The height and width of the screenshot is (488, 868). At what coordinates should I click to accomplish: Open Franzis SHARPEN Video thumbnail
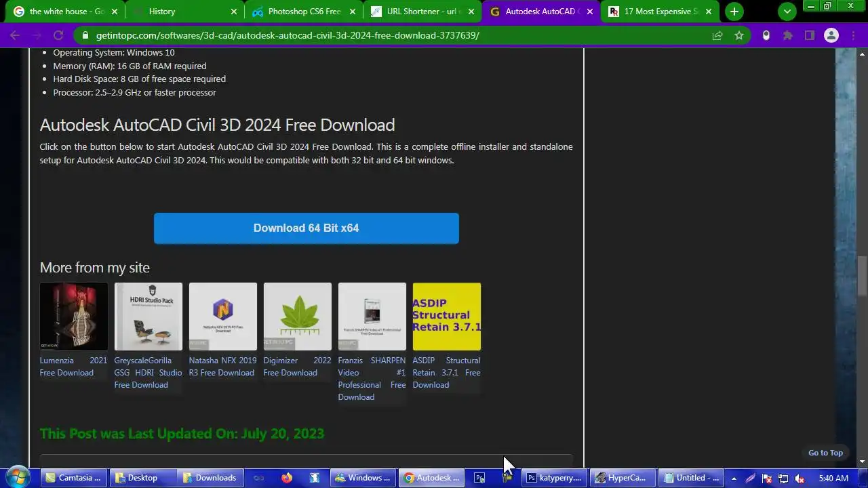click(372, 317)
